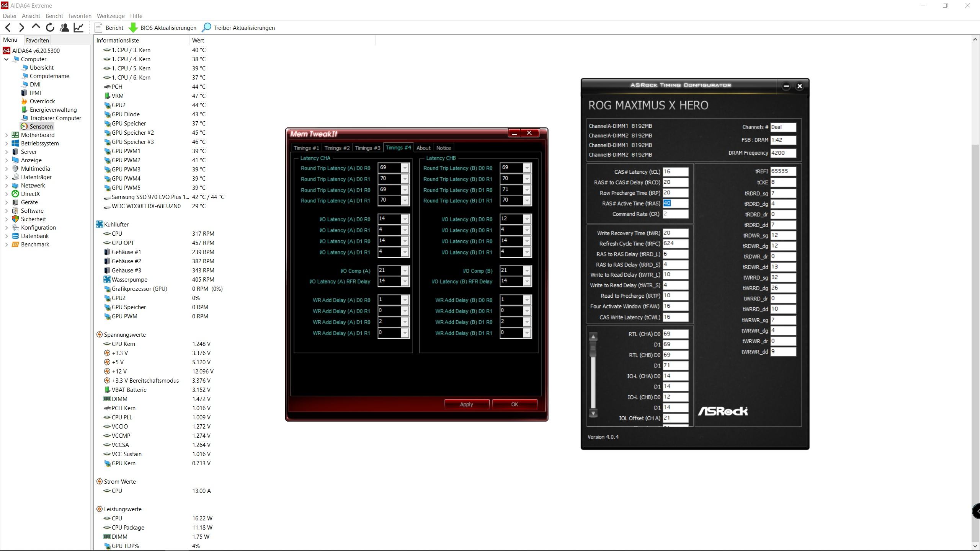980x551 pixels.
Task: Switch to Timings #1 tab in Mem TweakIt
Action: coord(306,148)
